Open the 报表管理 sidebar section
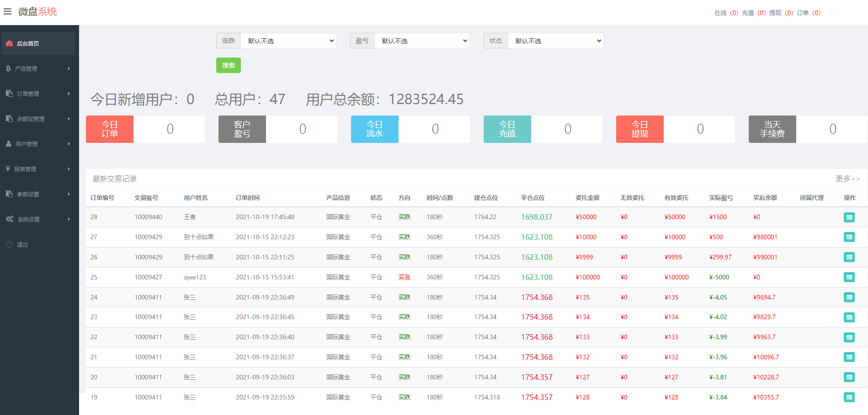The width and height of the screenshot is (868, 415). (x=27, y=168)
